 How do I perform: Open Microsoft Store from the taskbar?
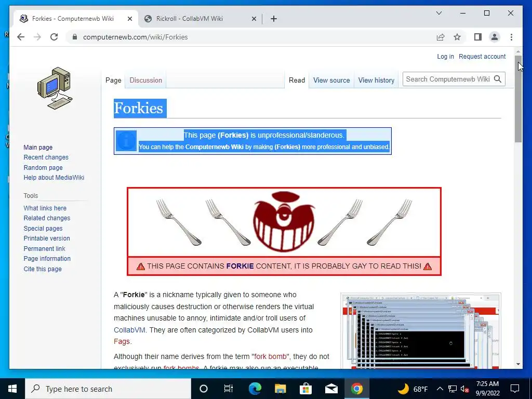tap(305, 389)
